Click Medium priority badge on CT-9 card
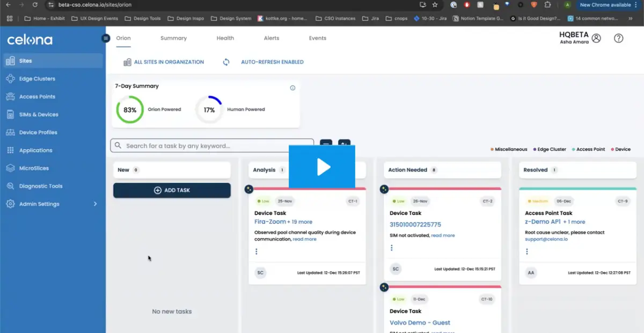 click(x=538, y=201)
